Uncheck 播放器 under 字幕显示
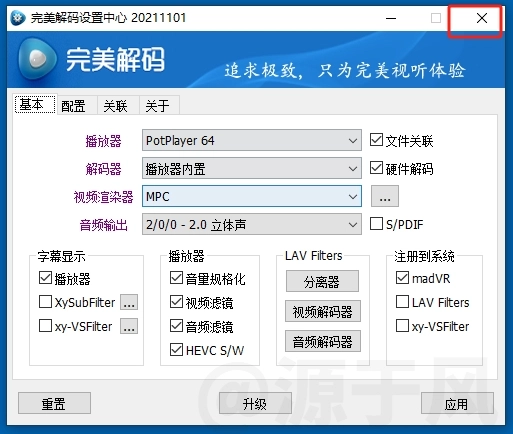Viewport: 513px width, 434px height. point(45,278)
